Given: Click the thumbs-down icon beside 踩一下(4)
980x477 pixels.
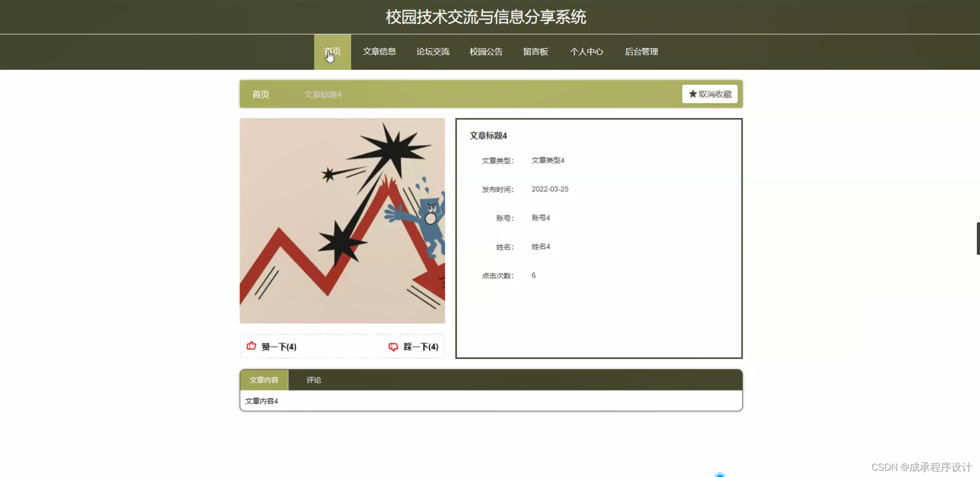Looking at the screenshot, I should click(x=394, y=346).
